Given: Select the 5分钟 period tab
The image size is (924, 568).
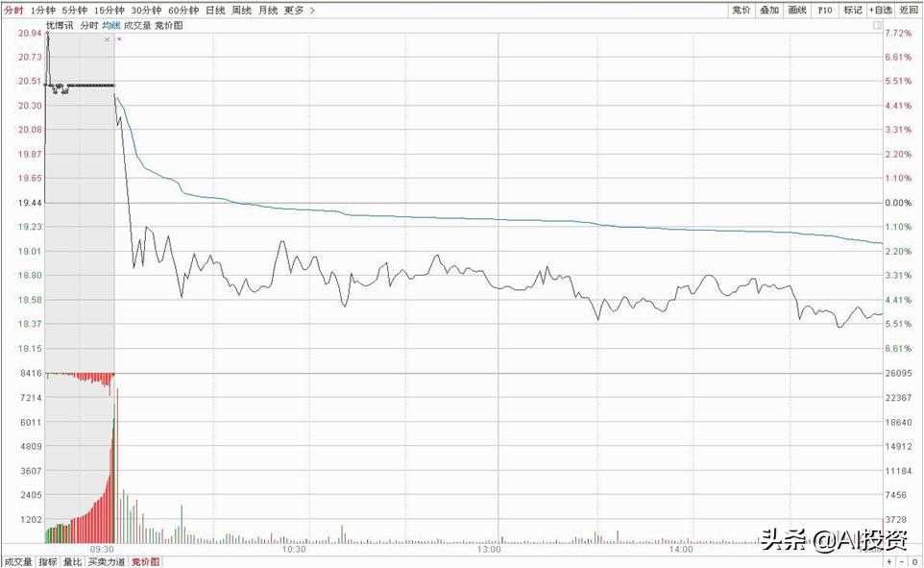Looking at the screenshot, I should click(x=74, y=10).
